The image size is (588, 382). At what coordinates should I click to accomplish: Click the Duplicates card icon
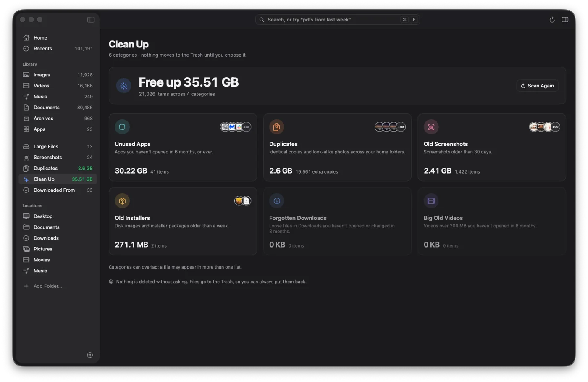coord(277,127)
